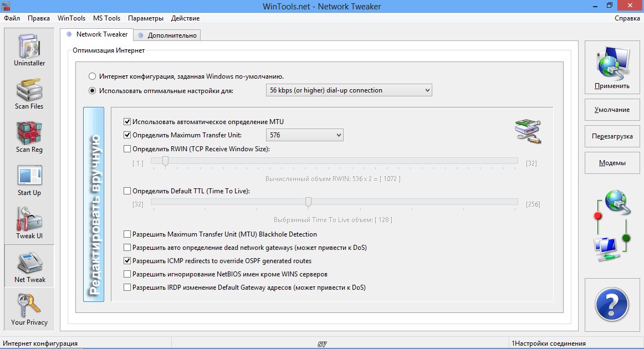This screenshot has height=349, width=644.
Task: Uncheck ICMP redirects override OSPF option
Action: (127, 261)
